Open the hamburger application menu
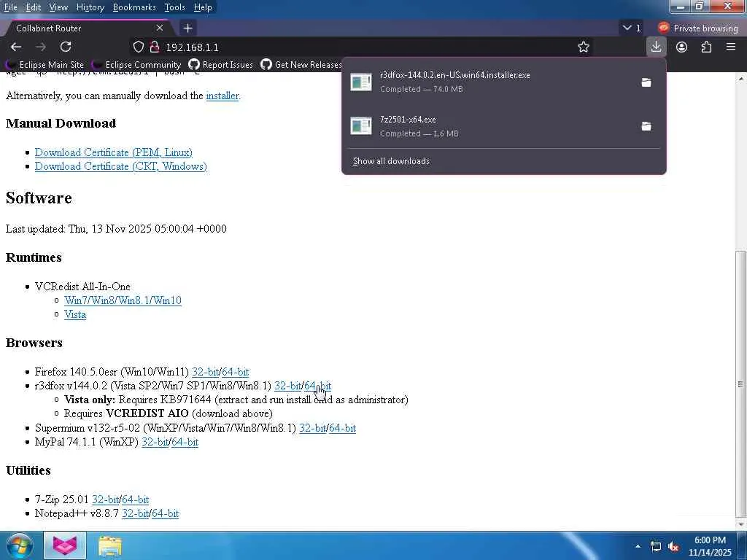The width and height of the screenshot is (747, 560). click(x=731, y=47)
